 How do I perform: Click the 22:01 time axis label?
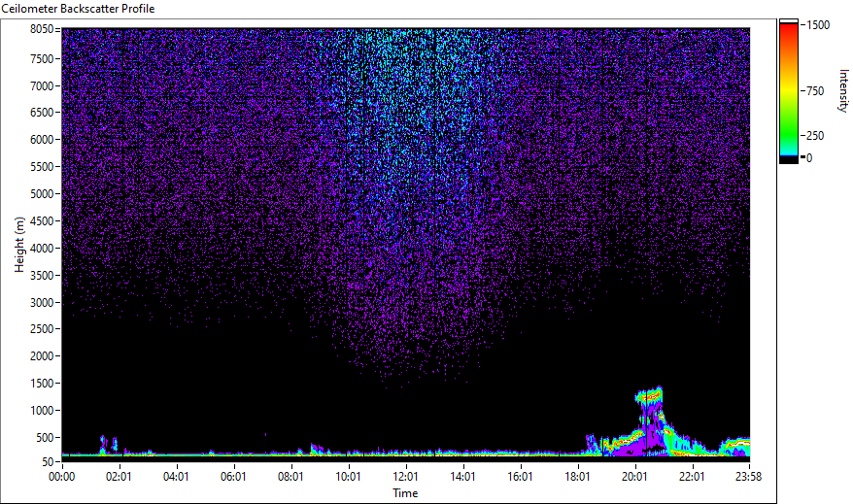click(692, 477)
